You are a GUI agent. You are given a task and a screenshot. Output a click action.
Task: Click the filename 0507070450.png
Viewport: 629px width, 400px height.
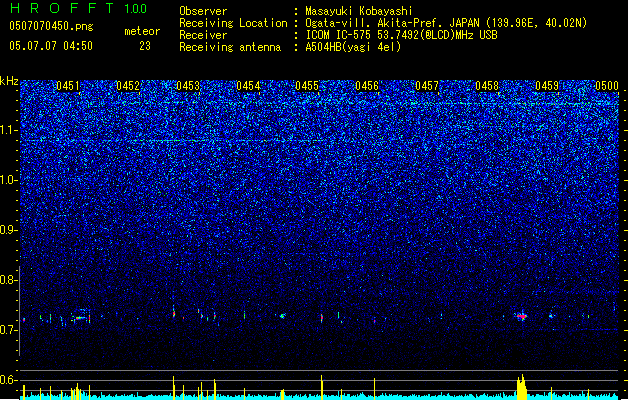click(x=51, y=26)
